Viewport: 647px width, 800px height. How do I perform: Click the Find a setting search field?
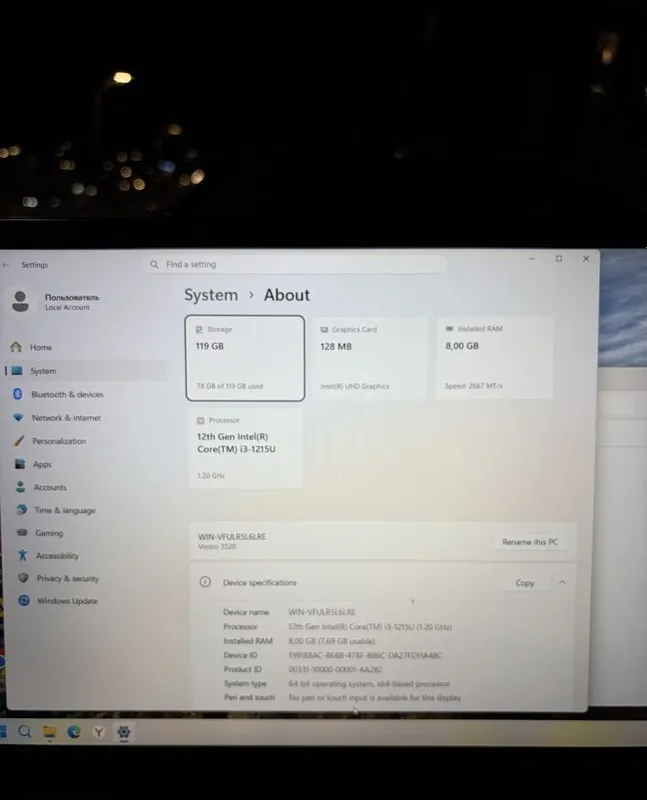point(298,264)
